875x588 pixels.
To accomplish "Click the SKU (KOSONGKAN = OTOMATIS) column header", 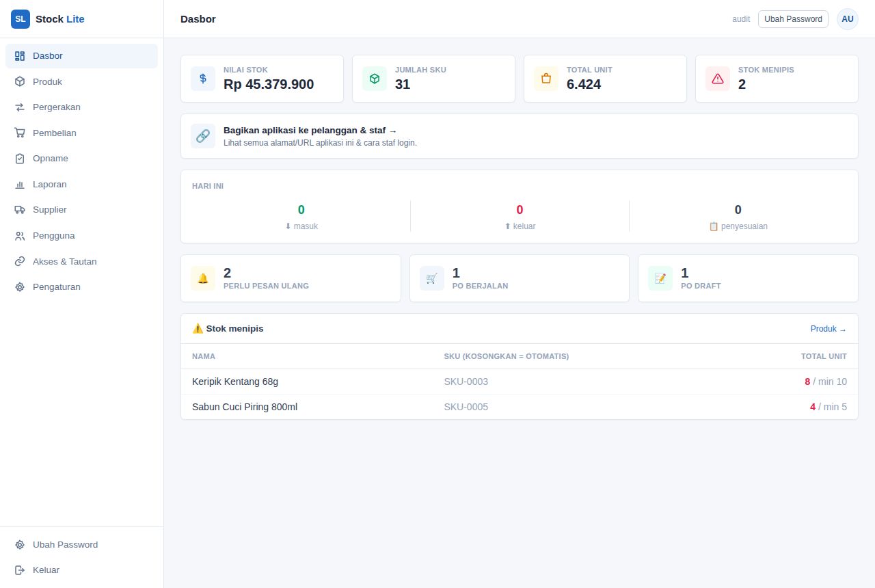I will pyautogui.click(x=507, y=356).
